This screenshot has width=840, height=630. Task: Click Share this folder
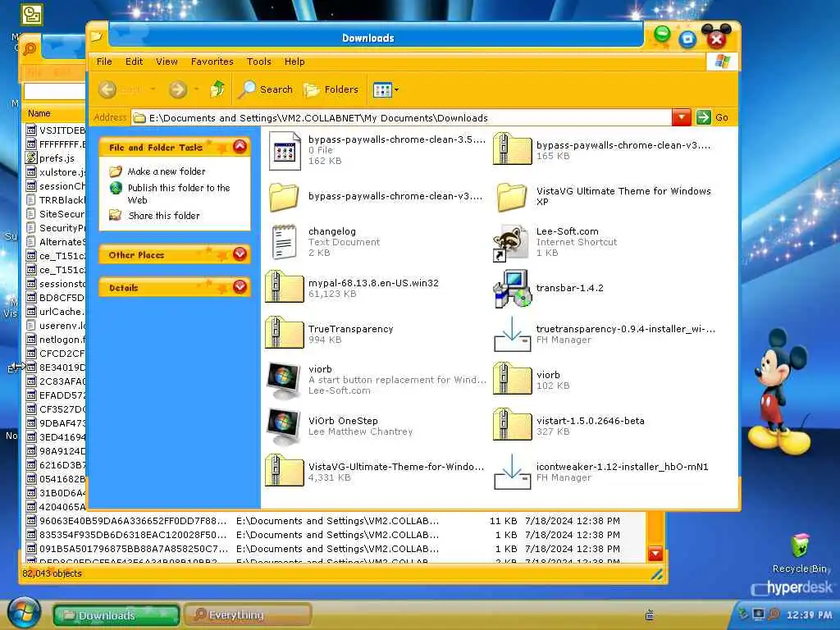pyautogui.click(x=163, y=216)
